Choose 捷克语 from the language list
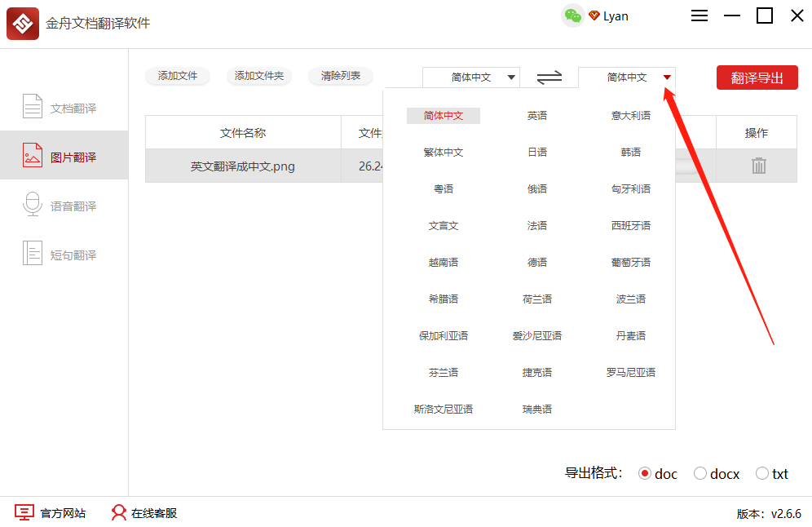The image size is (812, 527). coord(537,373)
